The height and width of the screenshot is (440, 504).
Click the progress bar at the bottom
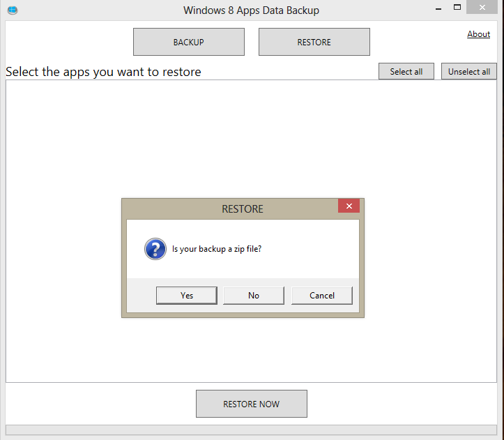tap(252, 430)
